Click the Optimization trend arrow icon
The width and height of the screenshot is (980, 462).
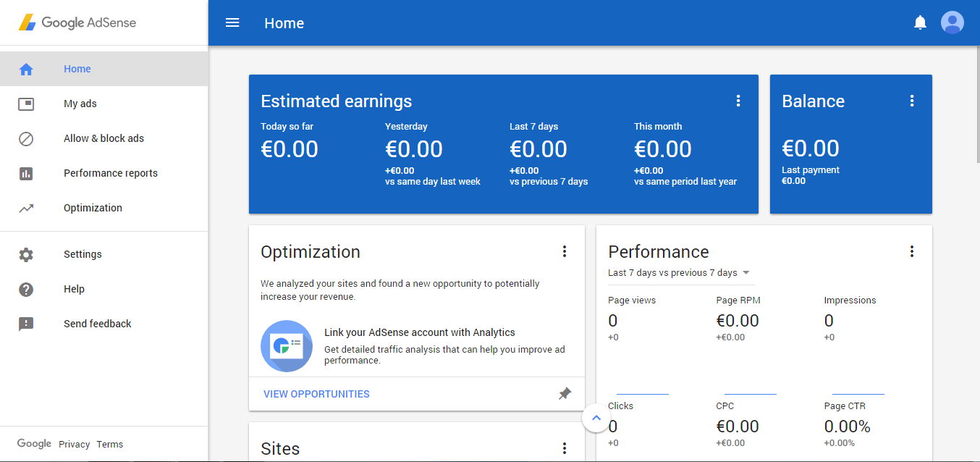pyautogui.click(x=26, y=208)
